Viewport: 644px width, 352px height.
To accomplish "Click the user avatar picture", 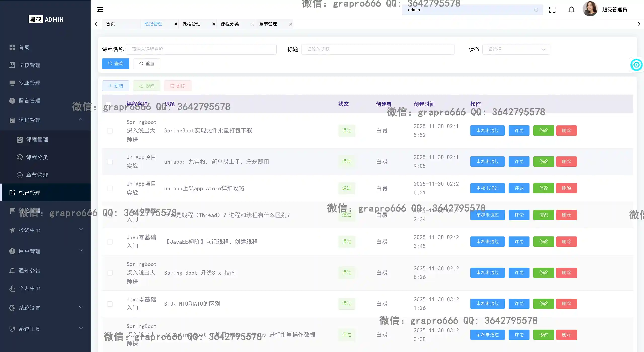I will coord(590,9).
